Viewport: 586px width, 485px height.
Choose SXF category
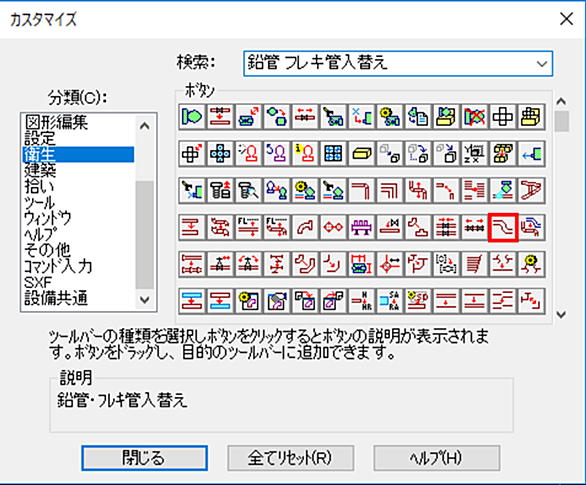[x=38, y=282]
